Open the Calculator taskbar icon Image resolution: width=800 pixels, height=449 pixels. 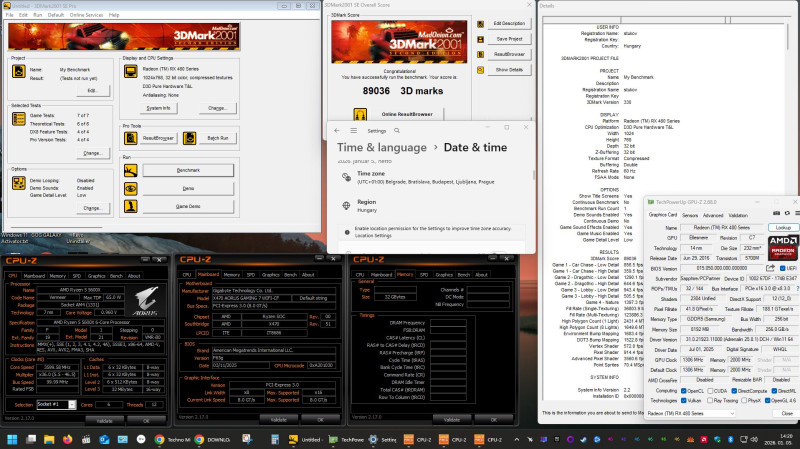(274, 439)
